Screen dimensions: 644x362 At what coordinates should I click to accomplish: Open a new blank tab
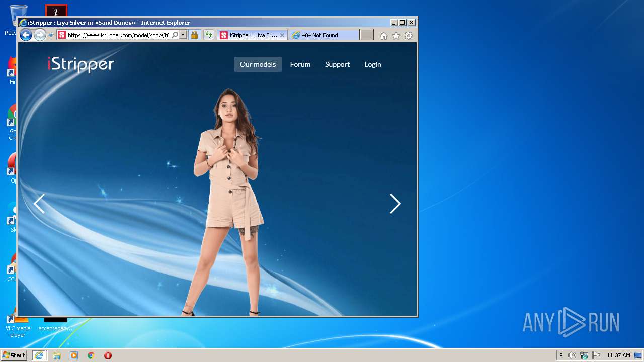[x=367, y=35]
